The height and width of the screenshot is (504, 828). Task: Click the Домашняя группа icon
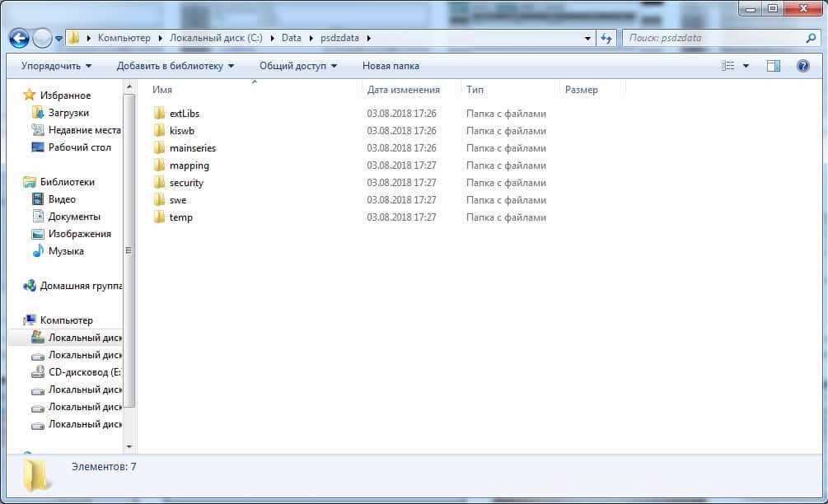tap(30, 286)
